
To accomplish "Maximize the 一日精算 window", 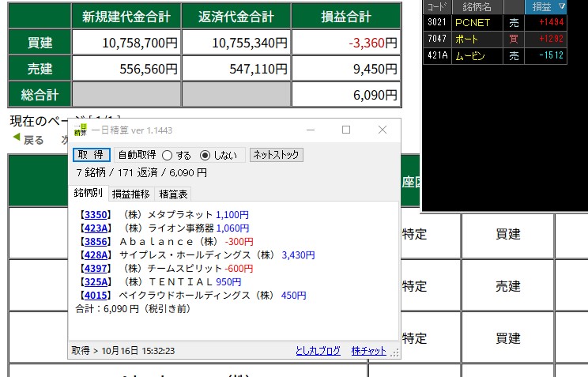I will coord(346,130).
